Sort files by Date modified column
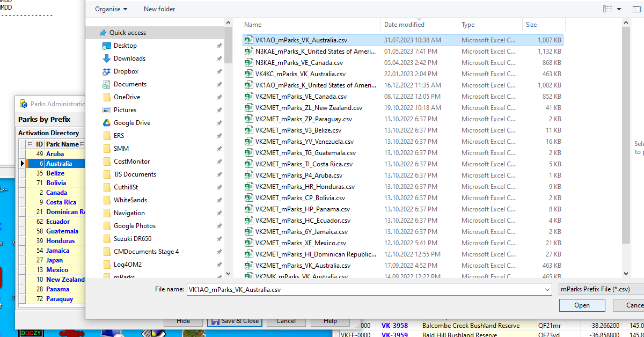The width and height of the screenshot is (644, 337). tap(420, 25)
